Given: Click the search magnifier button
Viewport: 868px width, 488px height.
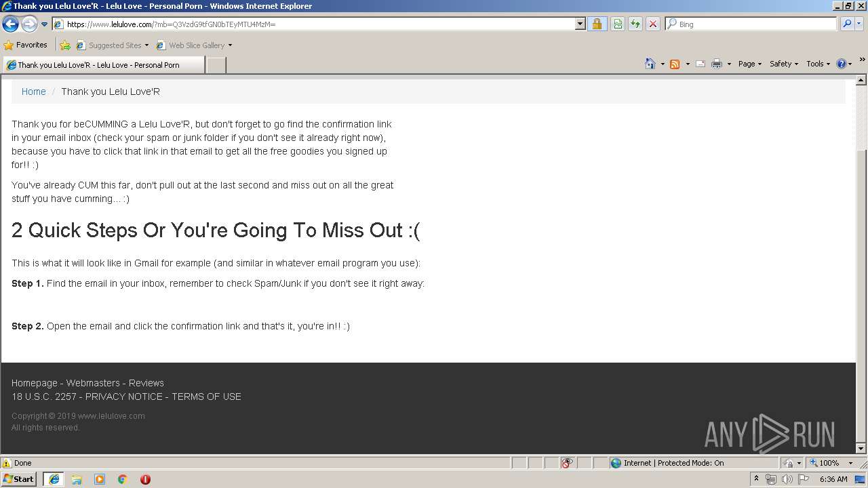Looking at the screenshot, I should pos(847,24).
